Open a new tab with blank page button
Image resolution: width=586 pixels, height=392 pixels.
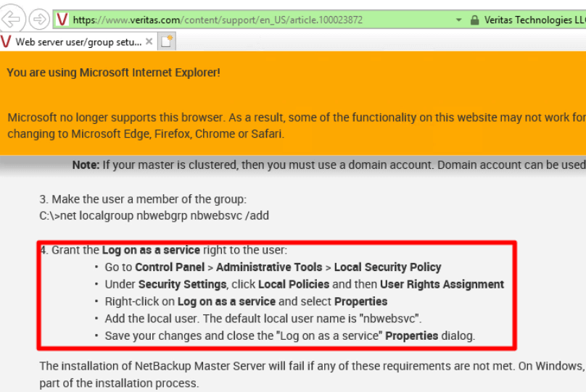click(x=167, y=41)
